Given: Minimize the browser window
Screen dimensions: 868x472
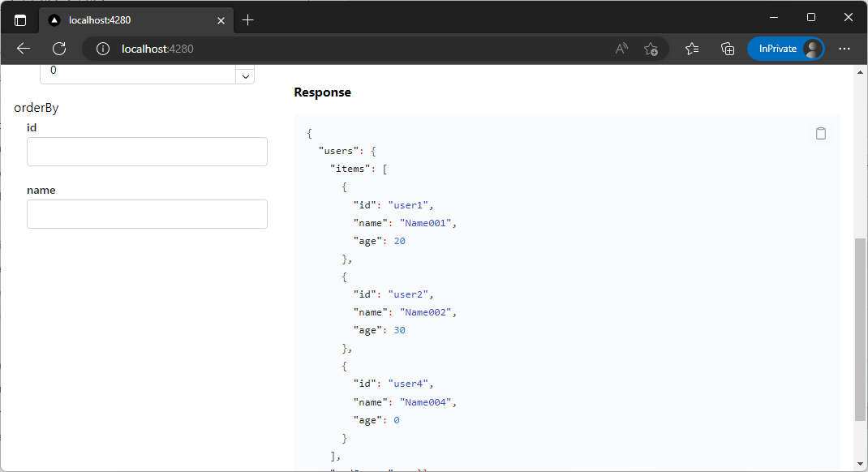Looking at the screenshot, I should pos(774,18).
